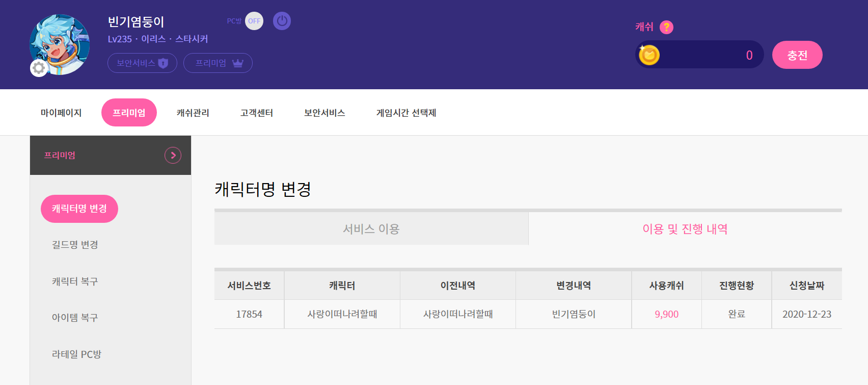Click service number 17854 cell

(x=249, y=314)
